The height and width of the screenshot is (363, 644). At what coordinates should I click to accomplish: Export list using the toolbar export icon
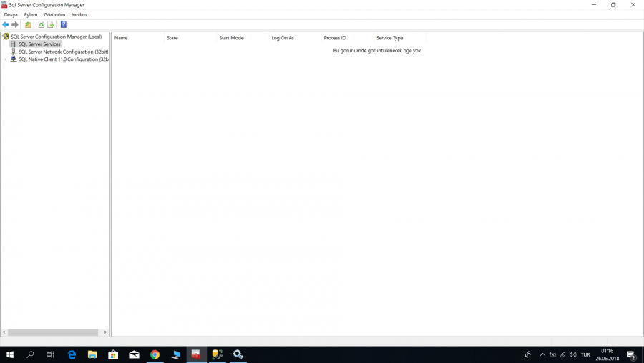point(51,24)
